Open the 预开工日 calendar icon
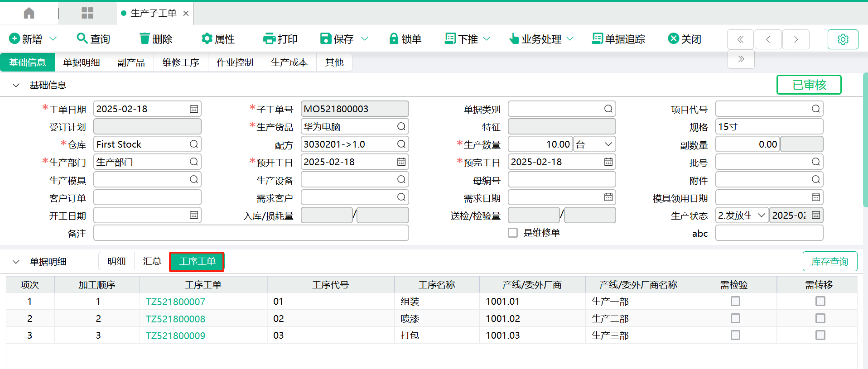 pyautogui.click(x=401, y=162)
